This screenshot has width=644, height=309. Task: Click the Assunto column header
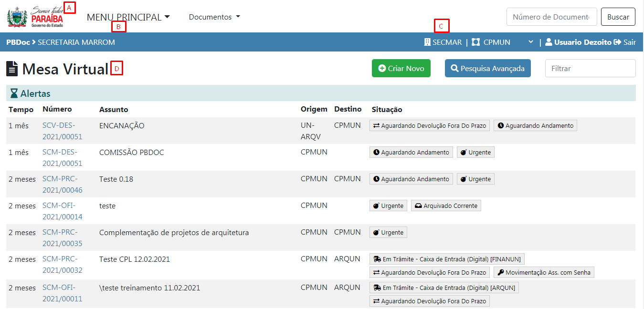114,110
